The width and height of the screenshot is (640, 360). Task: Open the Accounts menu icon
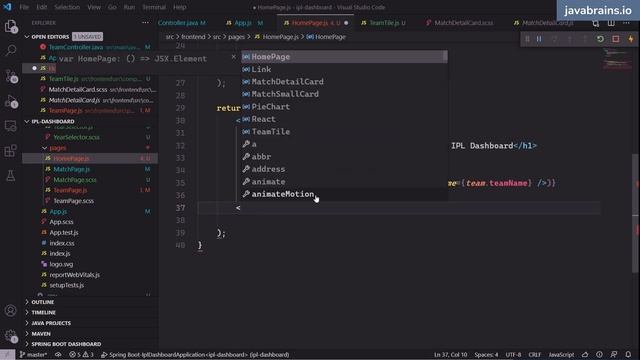pos(11,311)
